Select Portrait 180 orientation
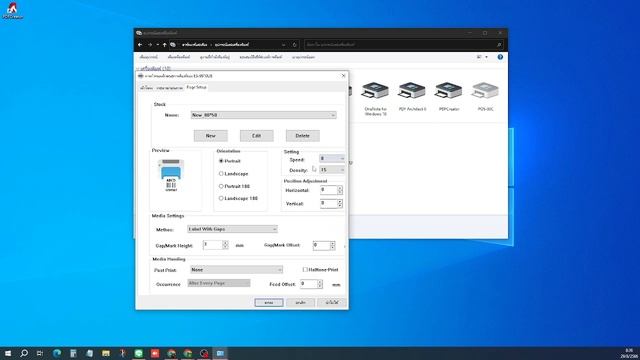 (x=234, y=186)
